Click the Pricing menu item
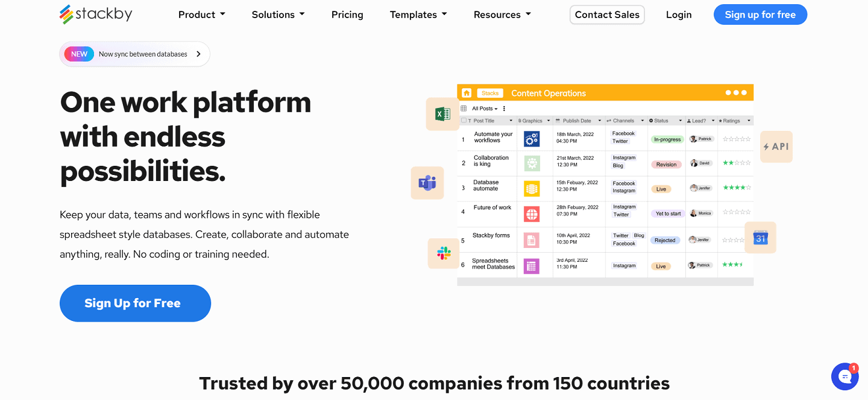Image resolution: width=868 pixels, height=400 pixels. (x=347, y=14)
